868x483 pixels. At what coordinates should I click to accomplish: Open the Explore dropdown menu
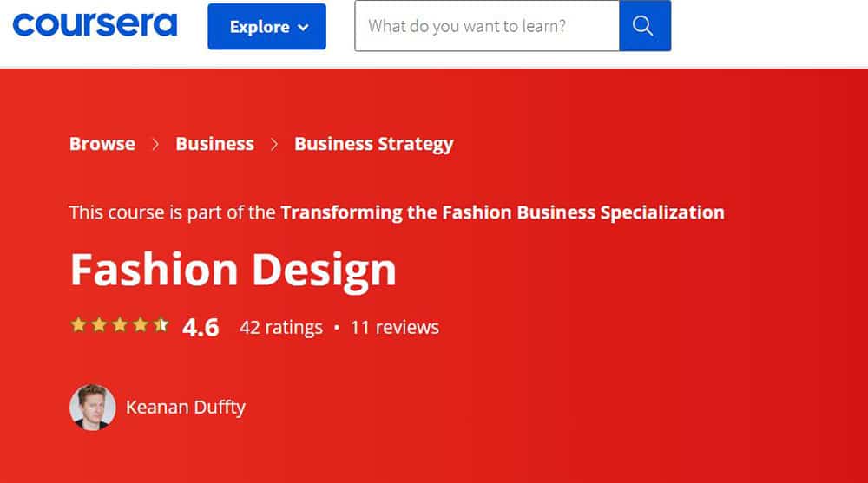click(266, 27)
